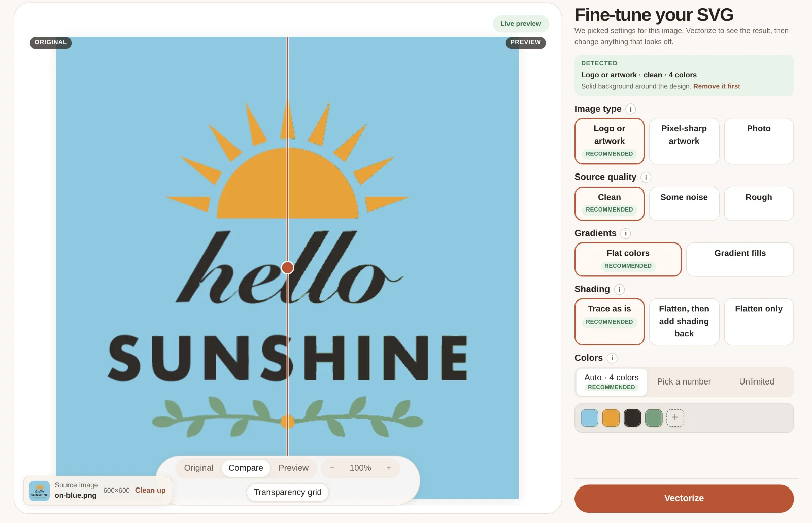The width and height of the screenshot is (812, 523).
Task: Click the ORIGINAL label badge
Action: pyautogui.click(x=51, y=42)
